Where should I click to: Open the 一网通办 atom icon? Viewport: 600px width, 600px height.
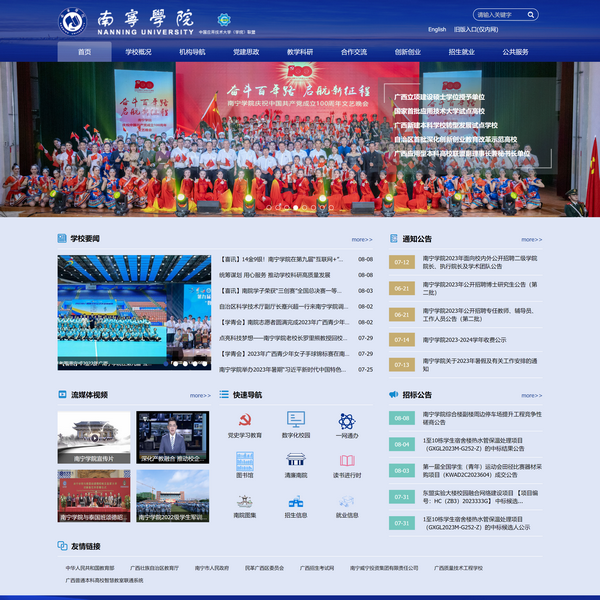pos(347,421)
